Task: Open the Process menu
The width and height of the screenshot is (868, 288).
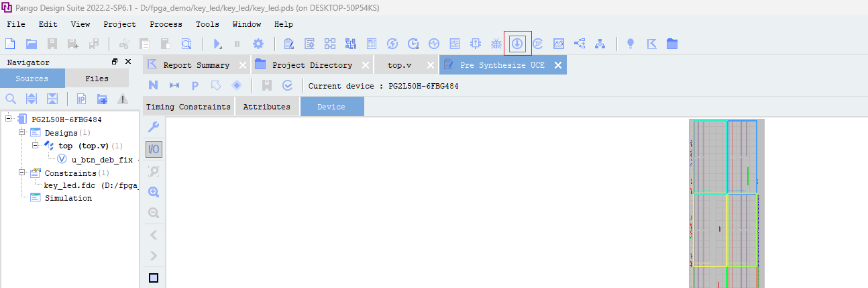Action: (x=166, y=24)
